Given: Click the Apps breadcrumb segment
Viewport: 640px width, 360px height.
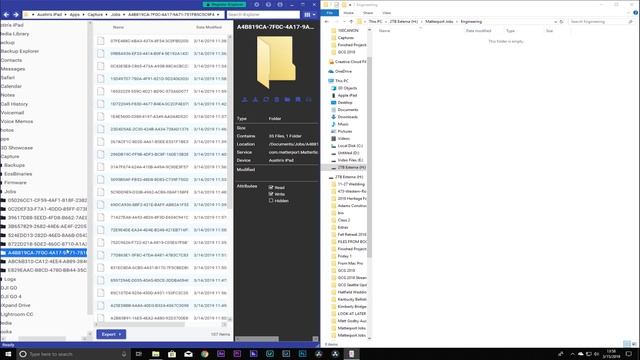Looking at the screenshot, I should click(x=75, y=15).
